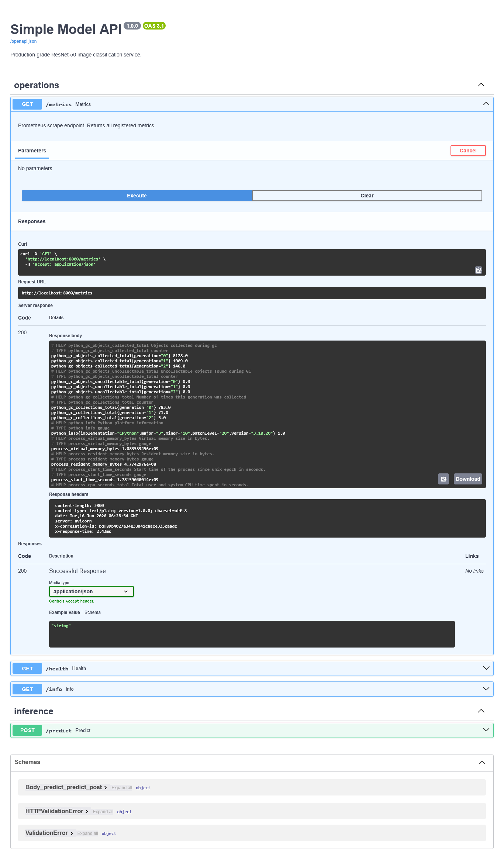
Task: Click the Successful Response description
Action: click(x=77, y=571)
